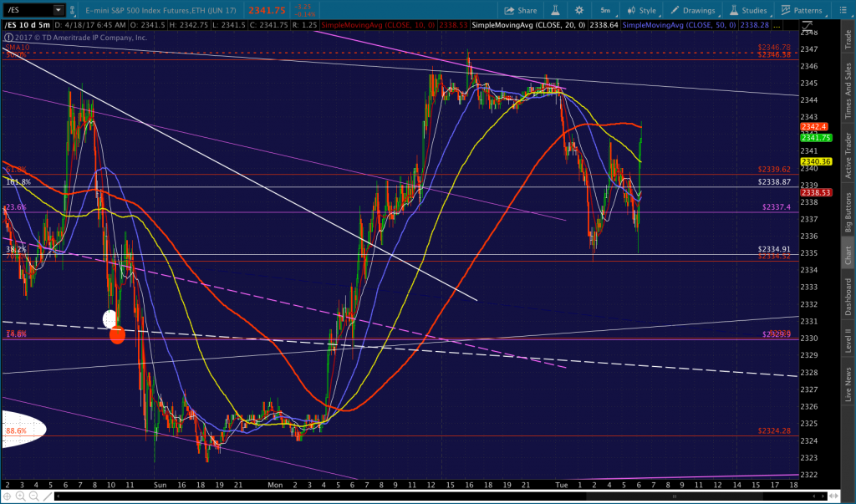Click the $2337.4 level label

click(777, 207)
